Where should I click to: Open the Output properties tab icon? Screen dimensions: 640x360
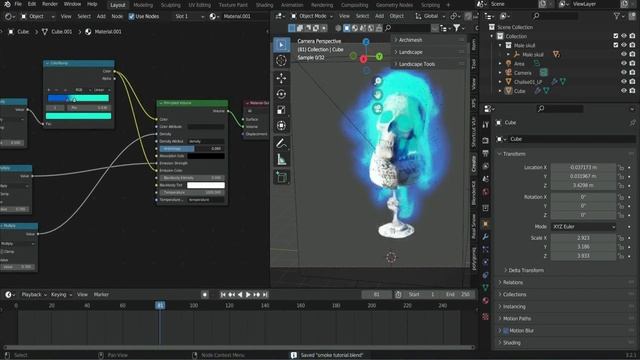(x=485, y=153)
